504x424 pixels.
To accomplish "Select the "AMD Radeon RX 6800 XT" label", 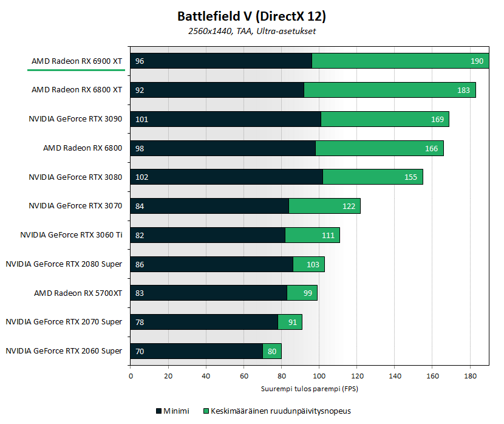I will pyautogui.click(x=77, y=90).
